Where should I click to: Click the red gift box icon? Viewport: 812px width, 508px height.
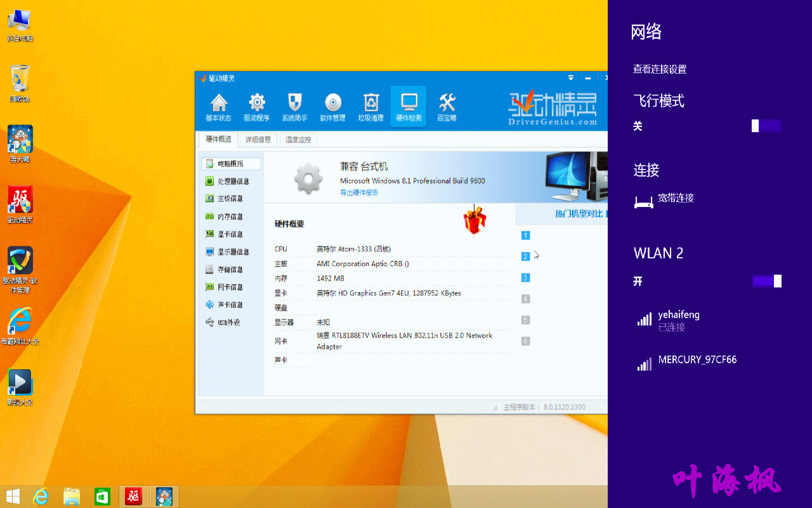(x=475, y=221)
